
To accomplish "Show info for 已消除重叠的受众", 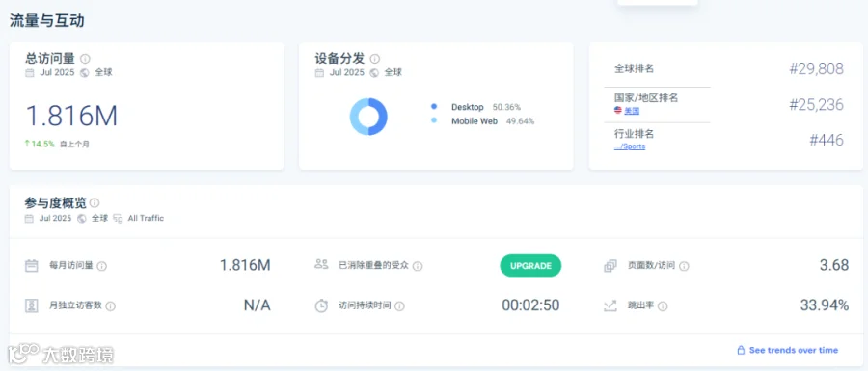I will click(x=418, y=266).
